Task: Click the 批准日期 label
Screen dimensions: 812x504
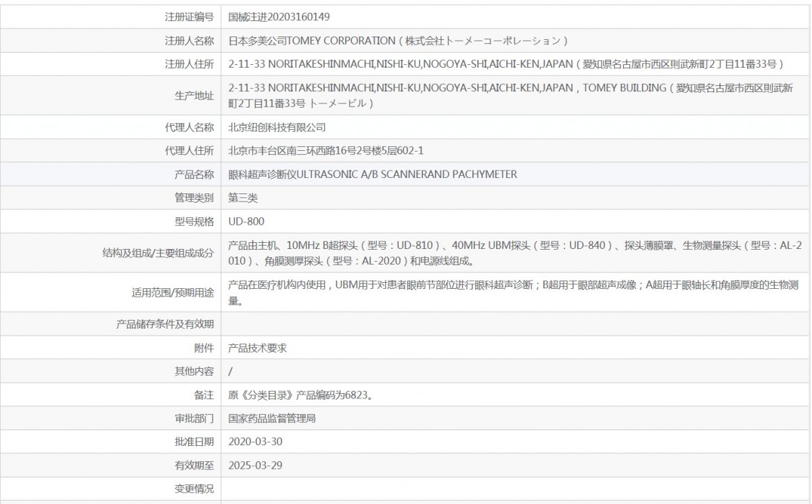Action: [194, 442]
